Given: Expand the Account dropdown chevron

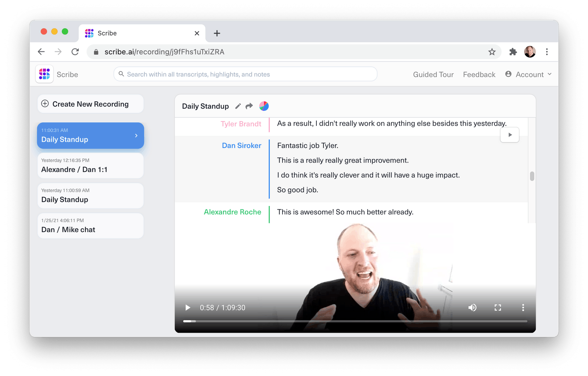Looking at the screenshot, I should pos(549,74).
